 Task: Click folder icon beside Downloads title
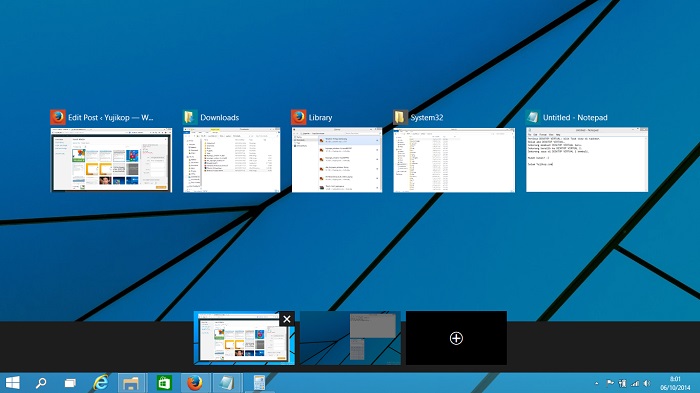point(190,117)
